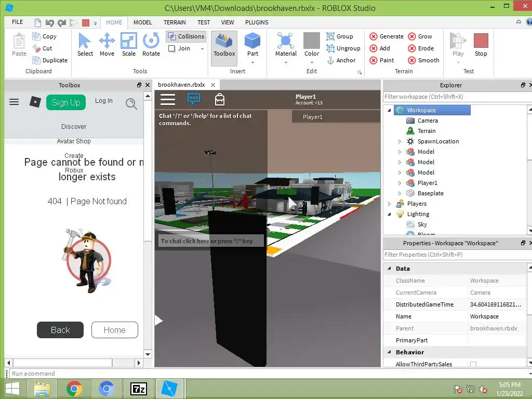Viewport: 532px width, 399px height.
Task: Toggle the Toolbox panel button
Action: tap(224, 48)
